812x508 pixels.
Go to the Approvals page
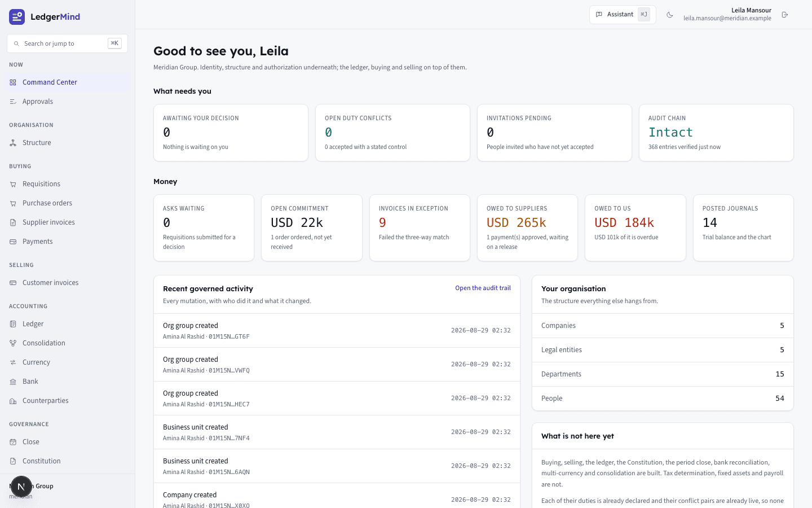pyautogui.click(x=68, y=102)
